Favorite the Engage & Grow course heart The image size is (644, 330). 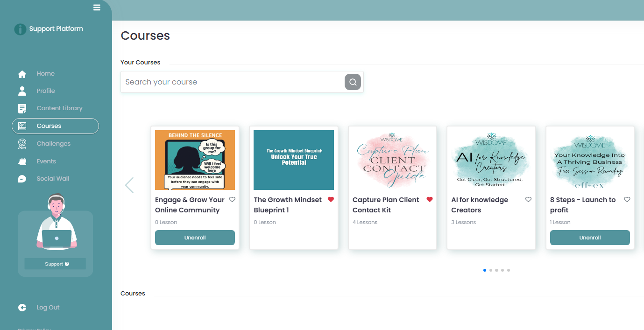(232, 200)
